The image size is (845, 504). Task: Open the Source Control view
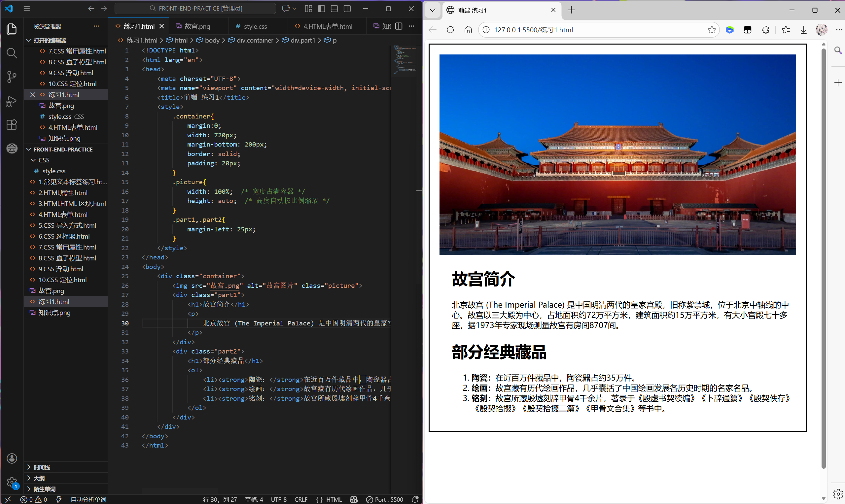[12, 77]
